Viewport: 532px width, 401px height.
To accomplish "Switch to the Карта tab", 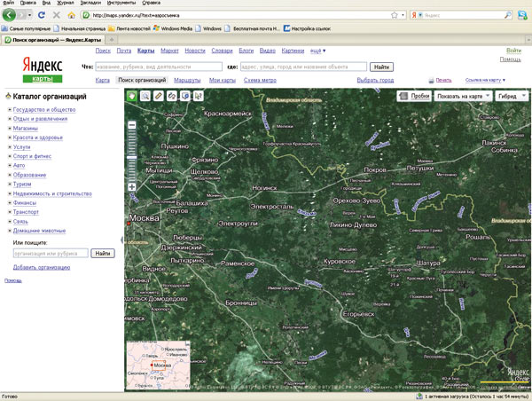I will coord(103,80).
